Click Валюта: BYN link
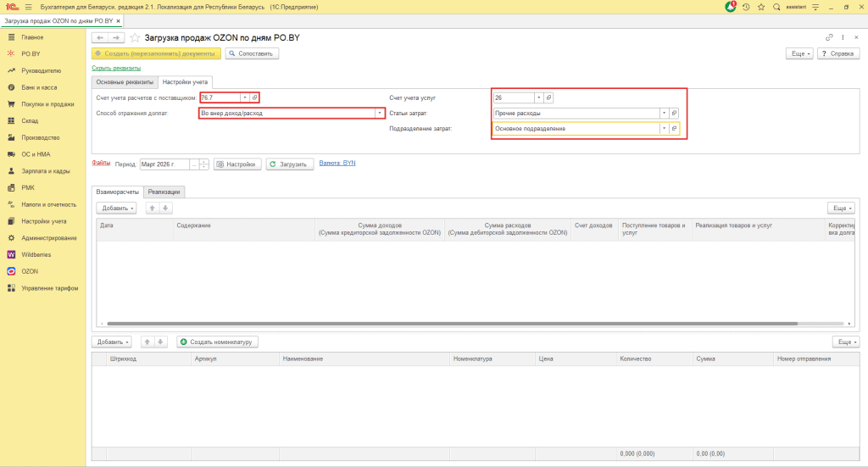Viewport: 868px width, 467px height. coord(337,163)
